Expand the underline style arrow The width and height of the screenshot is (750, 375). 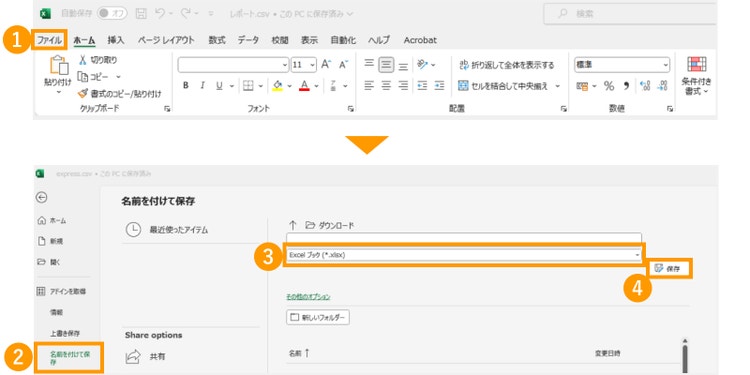[232, 86]
